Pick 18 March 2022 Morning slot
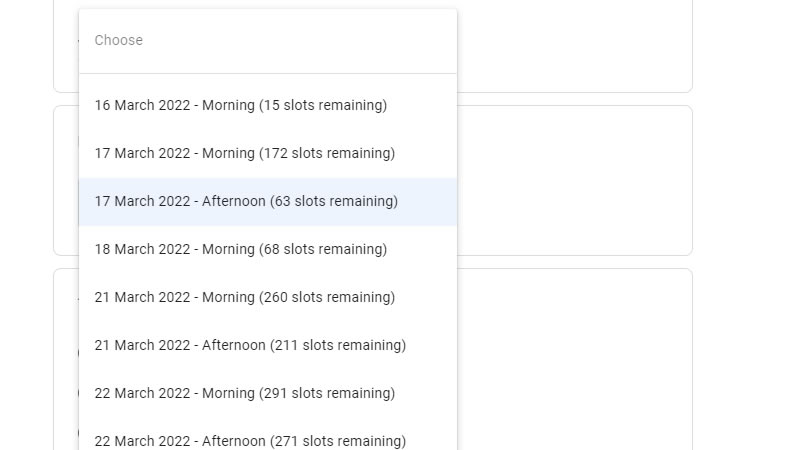Viewport: 800px width, 450px height. [x=241, y=249]
